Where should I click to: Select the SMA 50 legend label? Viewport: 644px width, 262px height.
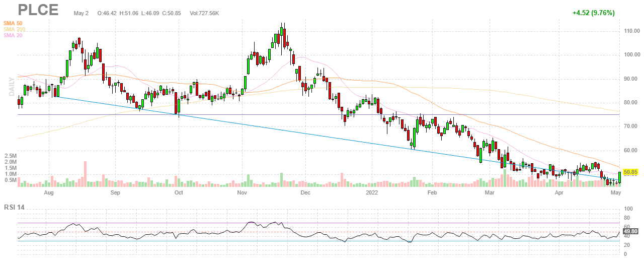[x=12, y=23]
